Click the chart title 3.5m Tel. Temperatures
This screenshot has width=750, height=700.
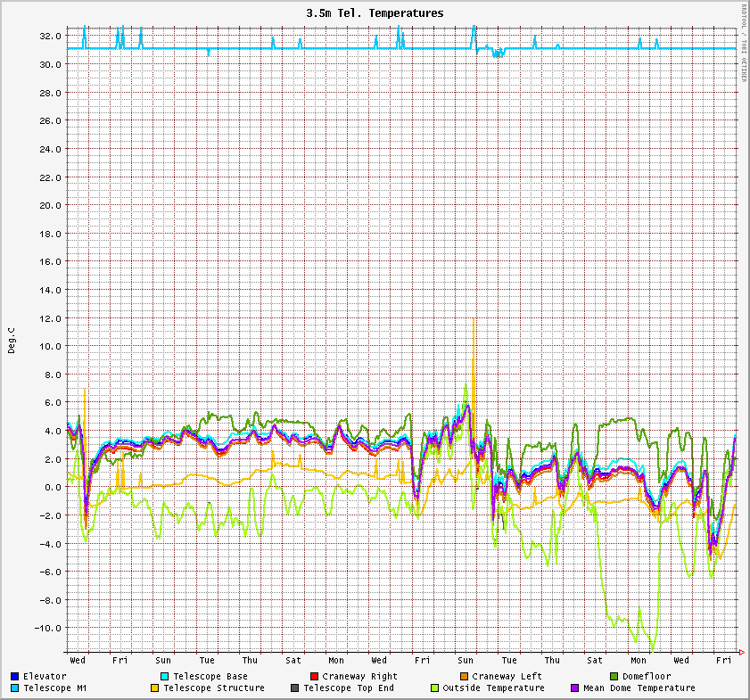[375, 13]
